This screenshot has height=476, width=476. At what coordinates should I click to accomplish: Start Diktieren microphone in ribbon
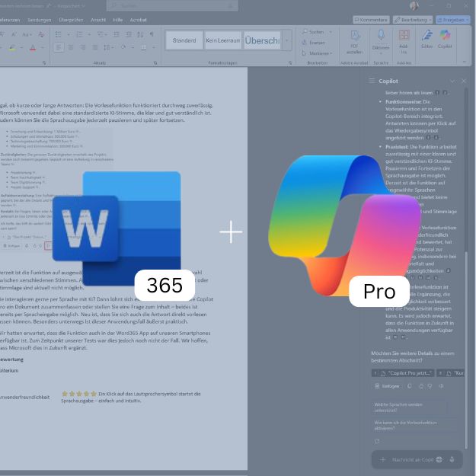pos(381,39)
